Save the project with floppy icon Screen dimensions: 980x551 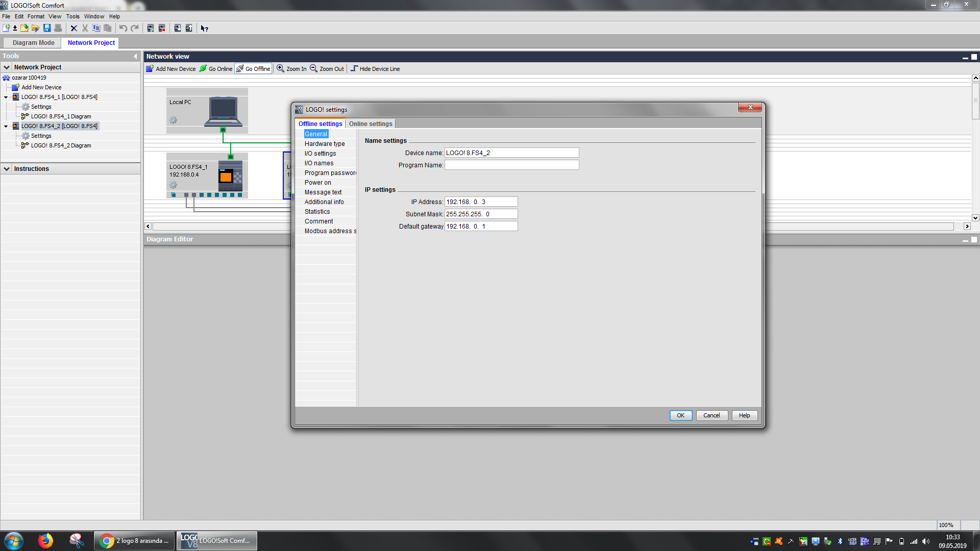pos(47,28)
